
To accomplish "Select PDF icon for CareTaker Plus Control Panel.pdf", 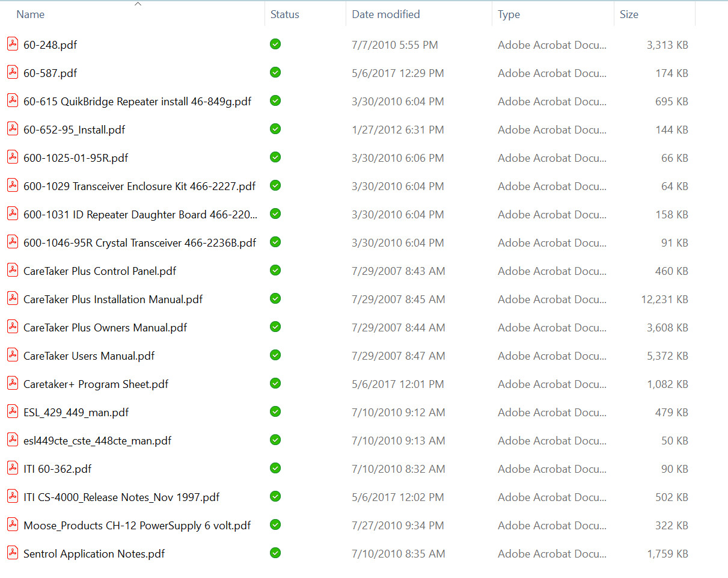I will [13, 270].
